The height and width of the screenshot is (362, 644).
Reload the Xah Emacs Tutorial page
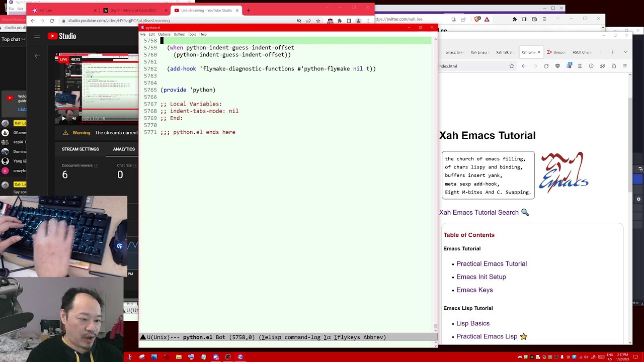point(546,66)
